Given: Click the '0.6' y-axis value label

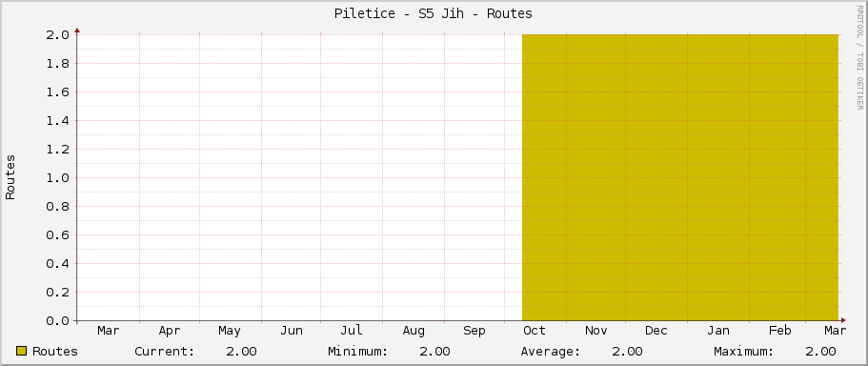Looking at the screenshot, I should pyautogui.click(x=57, y=235).
